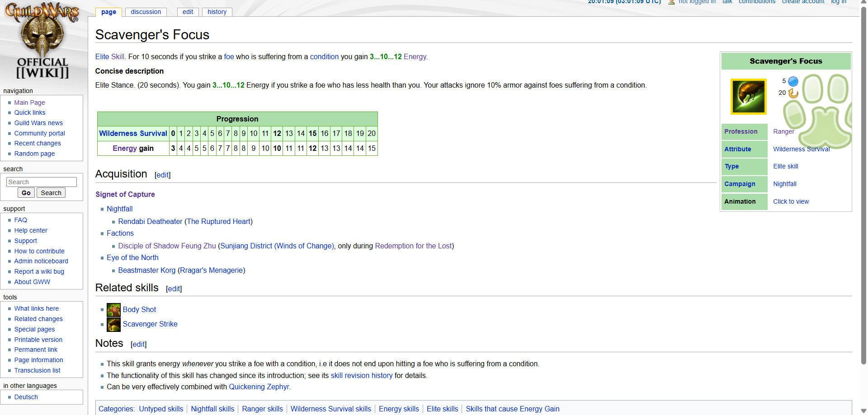Open Energy skills category
The width and height of the screenshot is (868, 415).
[399, 409]
